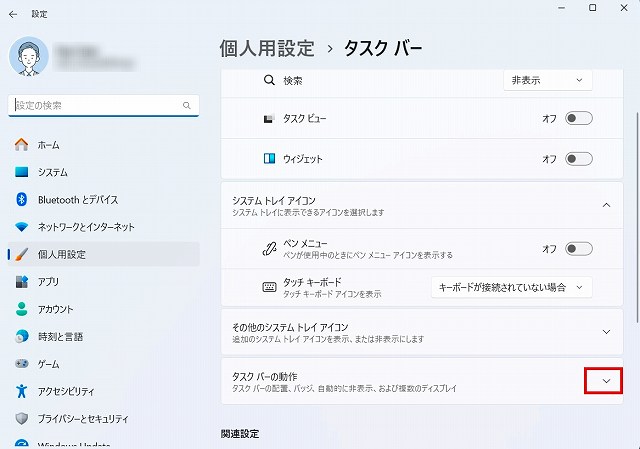Screen dimensions: 640x449
Task: Expand the タスク バーの動作 section
Action: [x=605, y=381]
